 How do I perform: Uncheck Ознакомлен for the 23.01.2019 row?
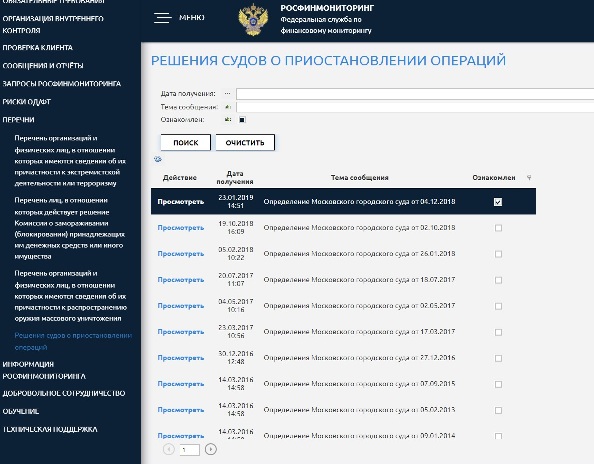[498, 202]
